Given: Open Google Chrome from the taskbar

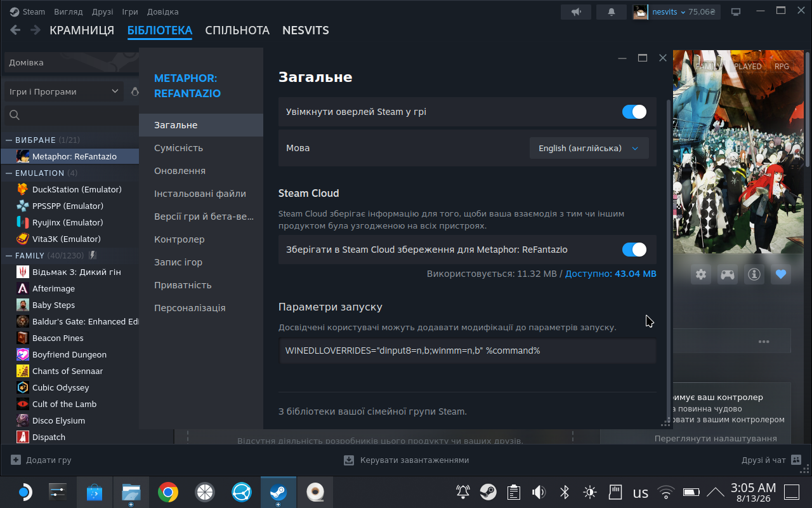Looking at the screenshot, I should coord(168,492).
